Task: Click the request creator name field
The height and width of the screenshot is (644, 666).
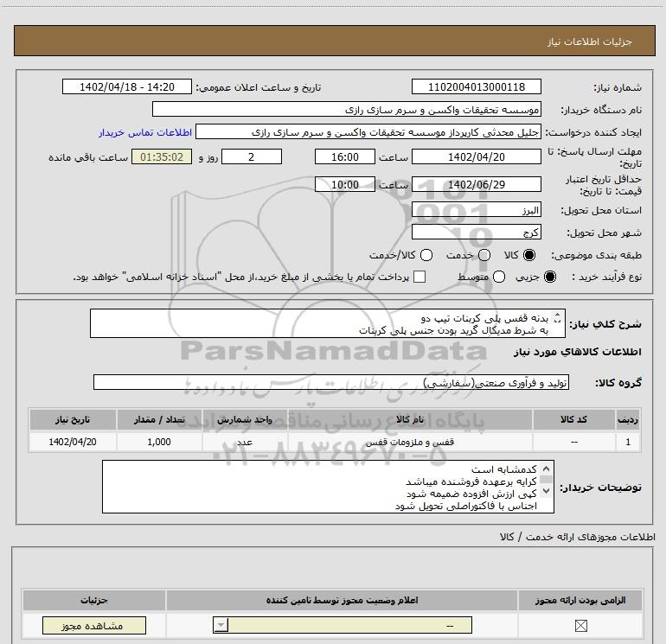Action: tap(368, 132)
